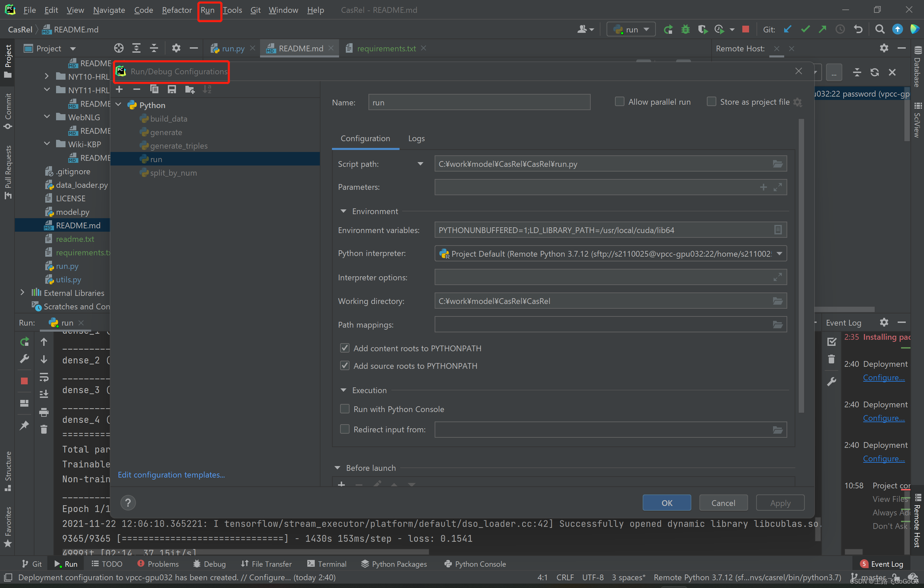The image size is (924, 588).
Task: Open the Refactor menu
Action: (177, 10)
